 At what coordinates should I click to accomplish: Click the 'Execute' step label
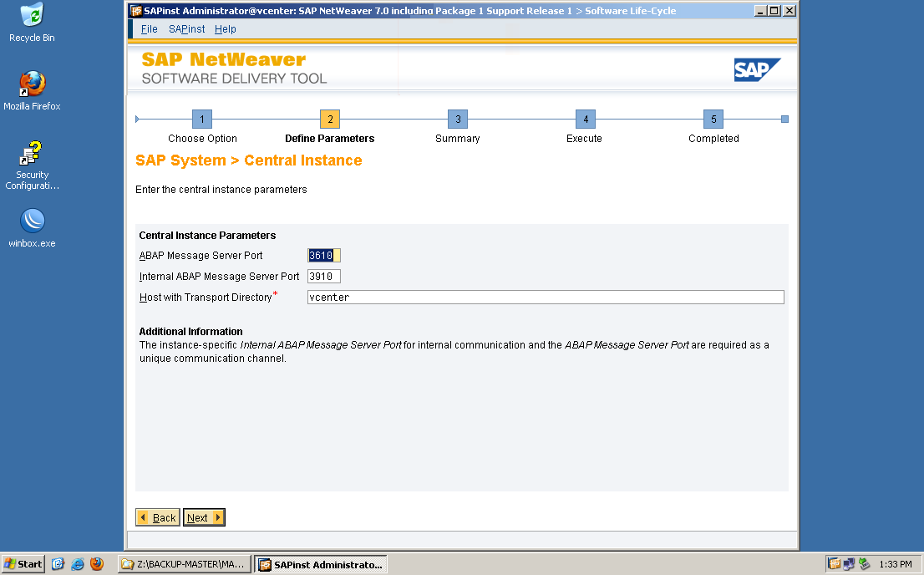point(584,139)
